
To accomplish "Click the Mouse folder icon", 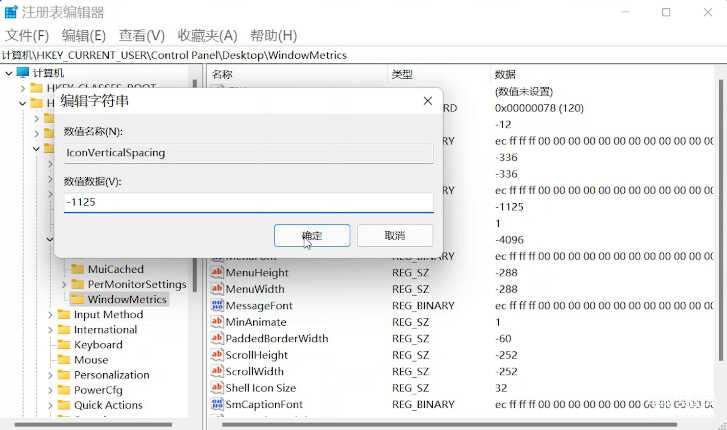I will coord(64,359).
